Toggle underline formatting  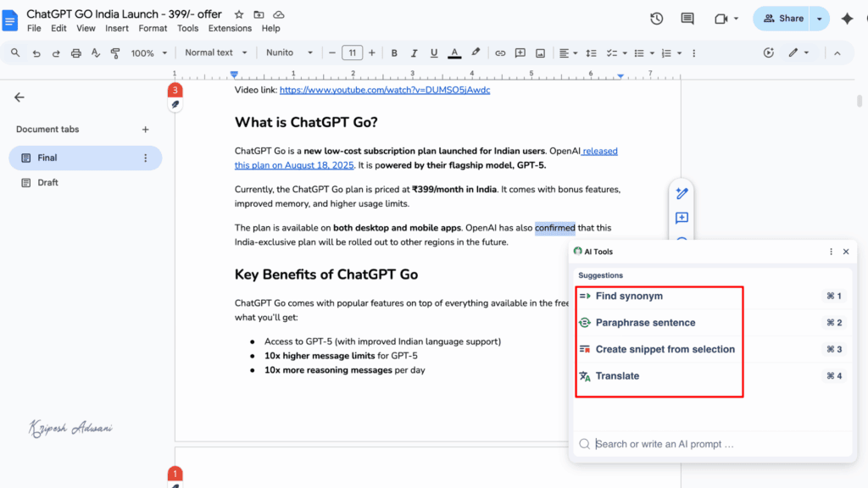[x=433, y=53]
